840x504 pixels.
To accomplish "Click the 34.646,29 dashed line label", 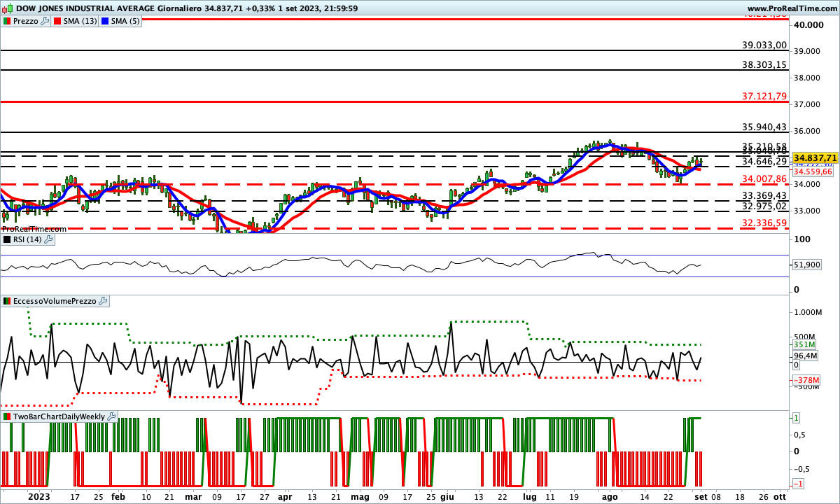I will [x=764, y=162].
